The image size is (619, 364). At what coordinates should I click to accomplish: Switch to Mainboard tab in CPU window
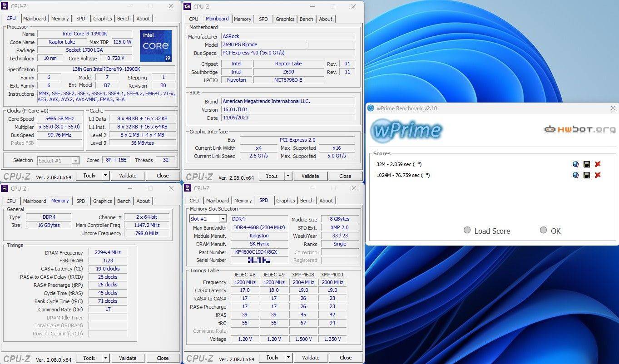click(35, 19)
